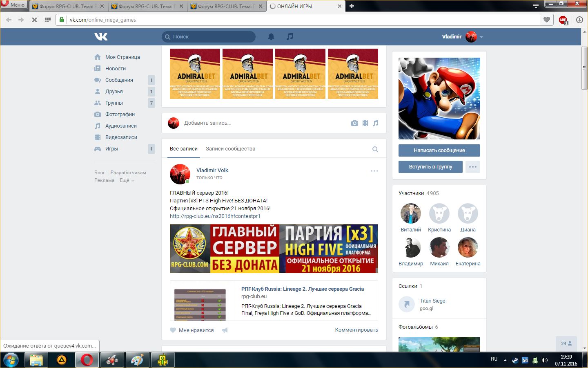Attach a video using the film icon

tap(365, 123)
